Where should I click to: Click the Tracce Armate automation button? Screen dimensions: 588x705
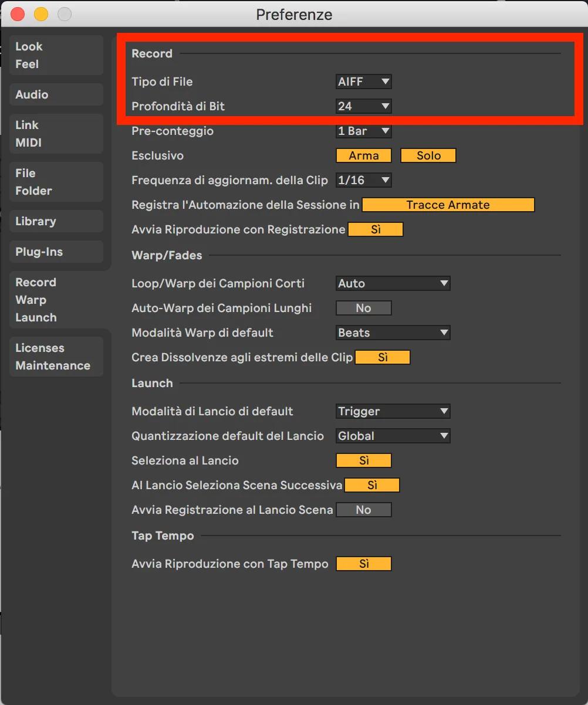(448, 205)
